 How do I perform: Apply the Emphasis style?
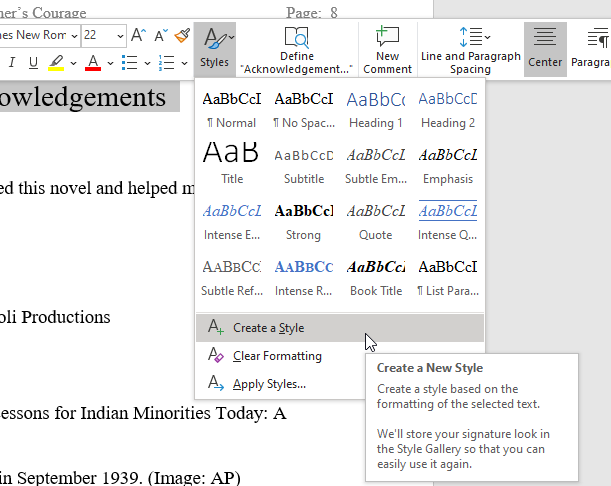pyautogui.click(x=448, y=166)
